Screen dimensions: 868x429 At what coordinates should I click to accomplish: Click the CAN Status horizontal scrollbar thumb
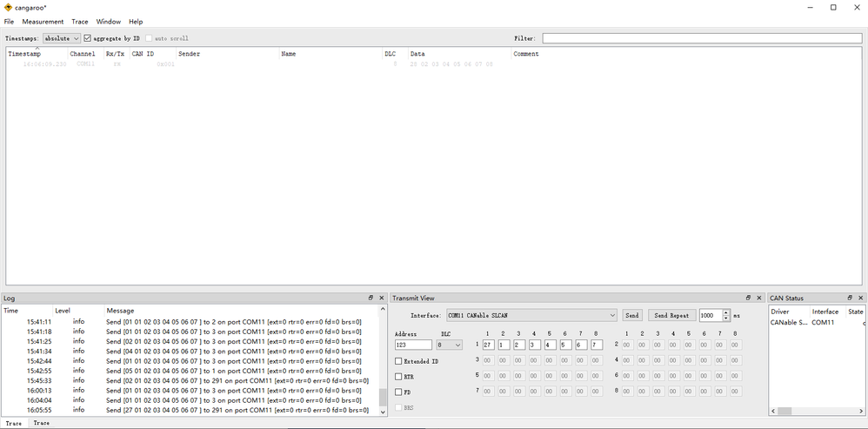click(784, 412)
